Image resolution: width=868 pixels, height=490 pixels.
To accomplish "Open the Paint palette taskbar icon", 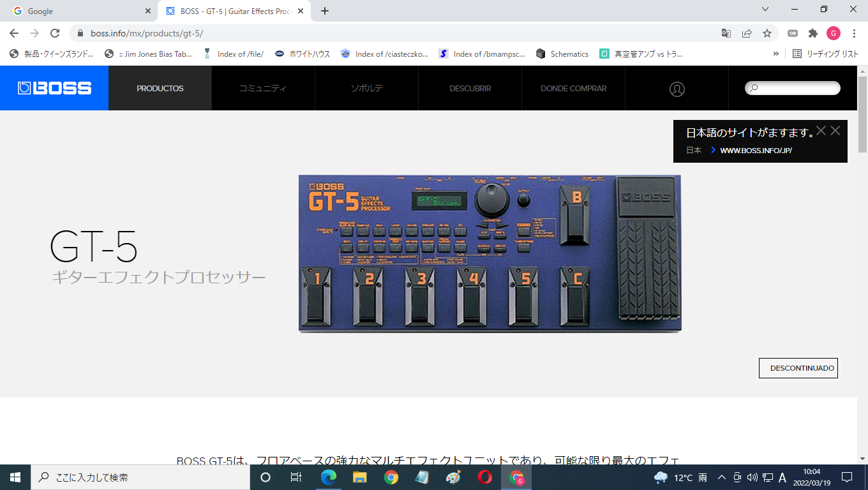I will coord(453,477).
